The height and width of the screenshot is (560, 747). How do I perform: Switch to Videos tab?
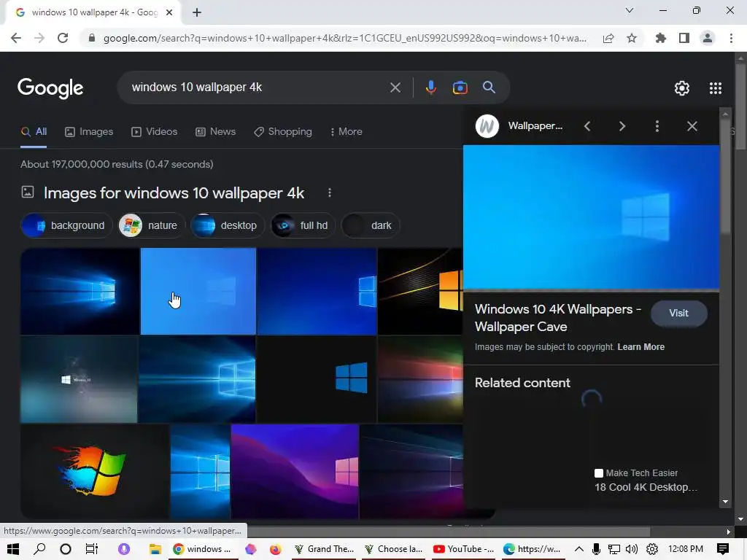pyautogui.click(x=155, y=132)
